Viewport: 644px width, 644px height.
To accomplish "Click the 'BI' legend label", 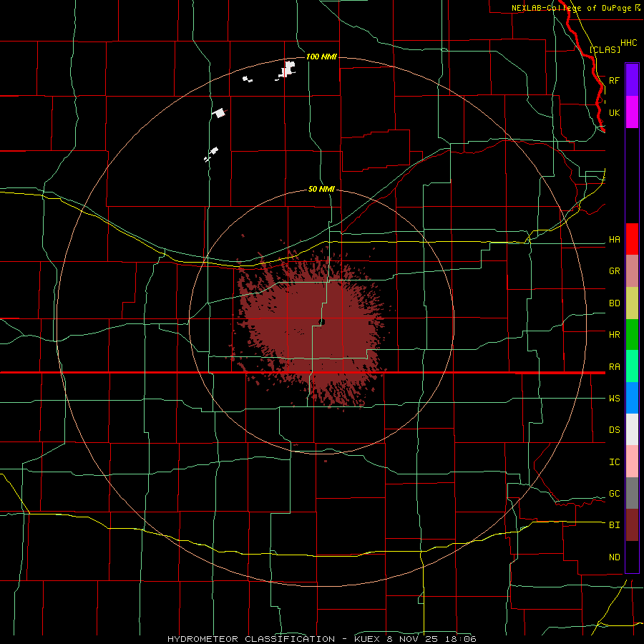I will [615, 525].
